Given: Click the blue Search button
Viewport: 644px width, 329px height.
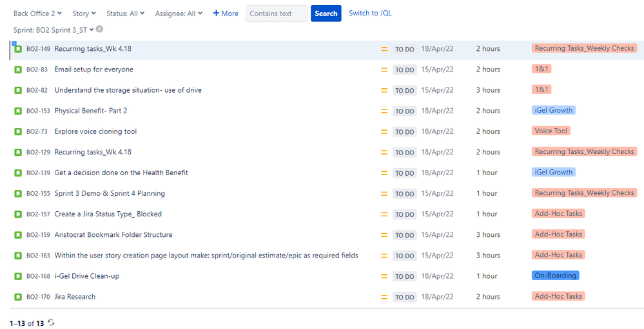Looking at the screenshot, I should pyautogui.click(x=326, y=14).
